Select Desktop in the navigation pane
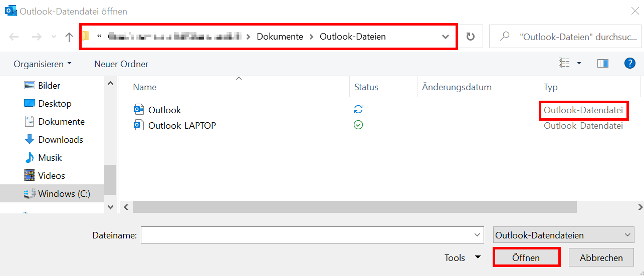This screenshot has height=276, width=644. coord(55,104)
